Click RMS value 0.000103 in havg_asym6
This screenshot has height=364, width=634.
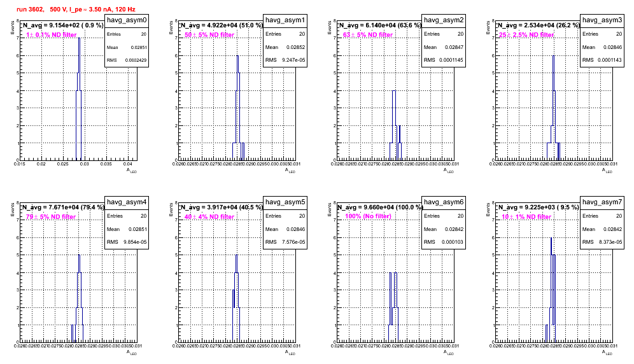[x=453, y=242]
